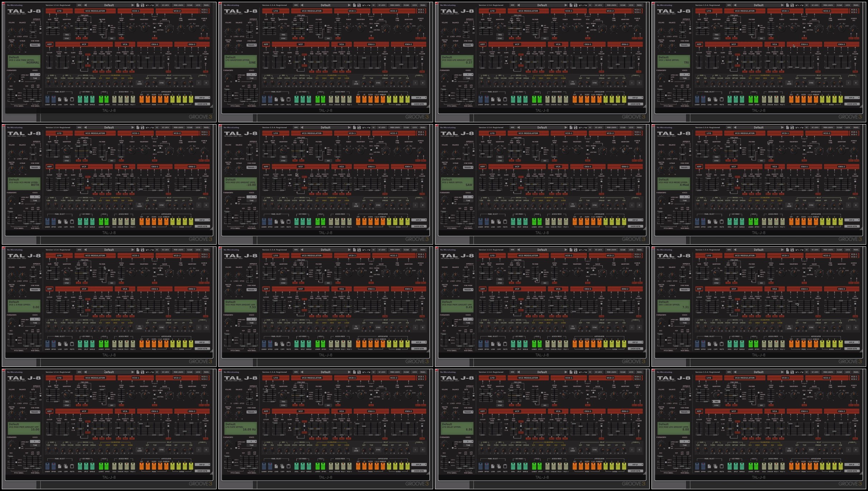Open the TRIGGER sync mode dropdown in the SAW frame
The height and width of the screenshot is (491, 868).
point(468,167)
